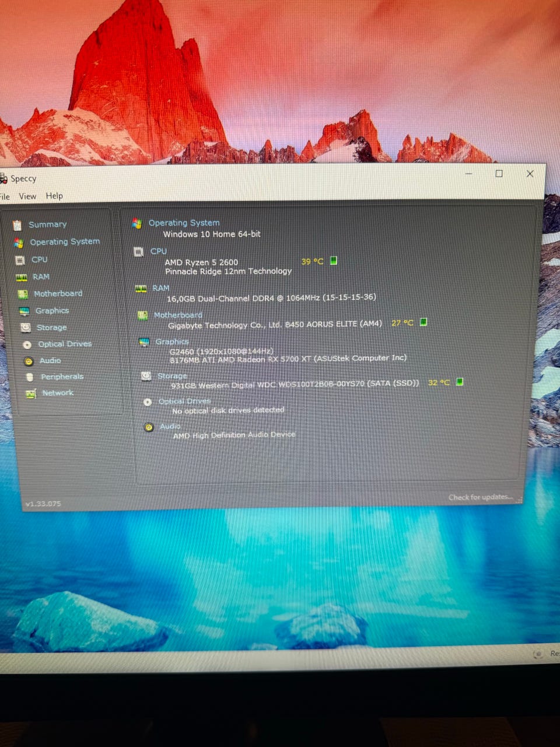The height and width of the screenshot is (747, 560).
Task: Click the Windows 10 Home 64-bit text
Action: (x=212, y=234)
